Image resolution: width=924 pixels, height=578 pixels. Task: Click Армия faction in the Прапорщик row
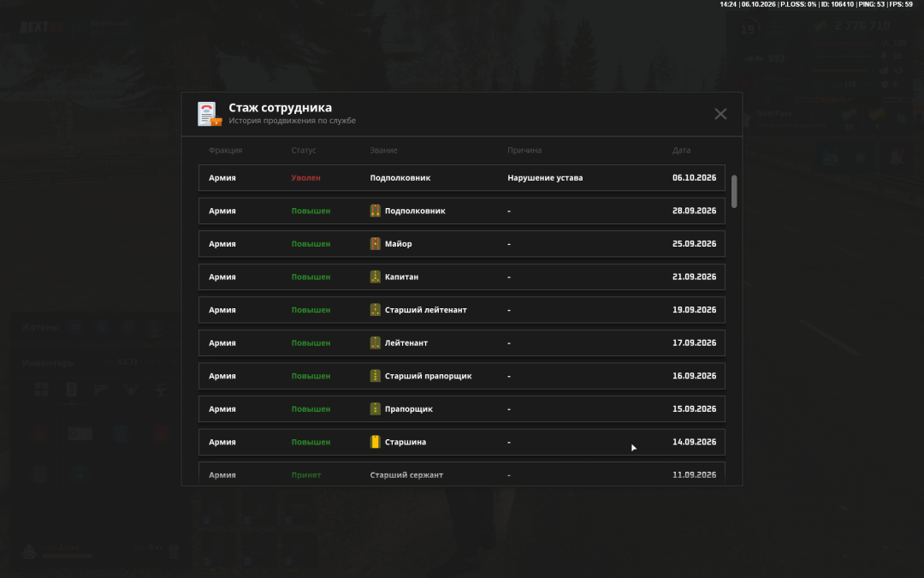pyautogui.click(x=222, y=408)
